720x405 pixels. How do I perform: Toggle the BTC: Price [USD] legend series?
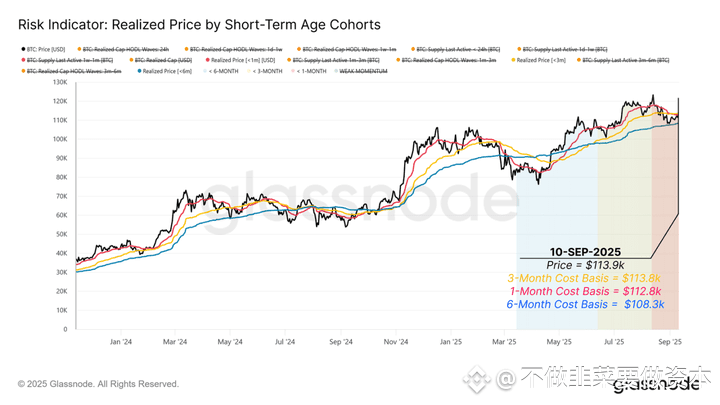(x=43, y=49)
